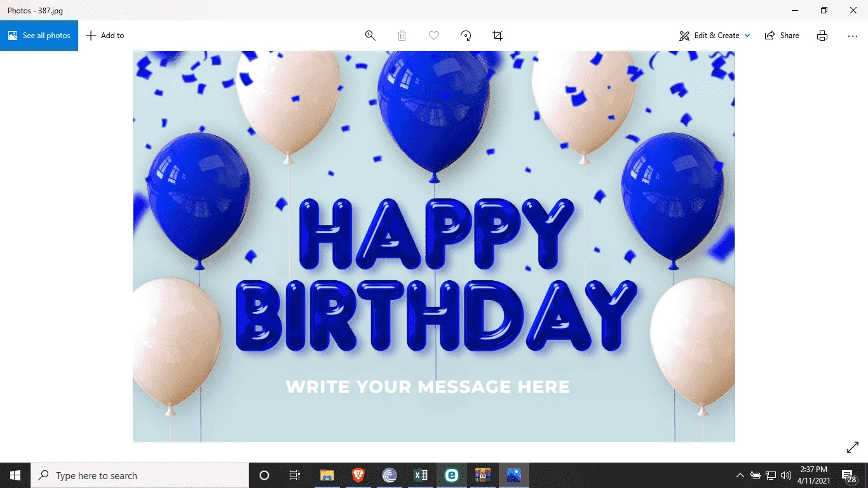Screen dimensions: 868x488
Task: Delete photo using trash icon
Action: click(x=402, y=36)
